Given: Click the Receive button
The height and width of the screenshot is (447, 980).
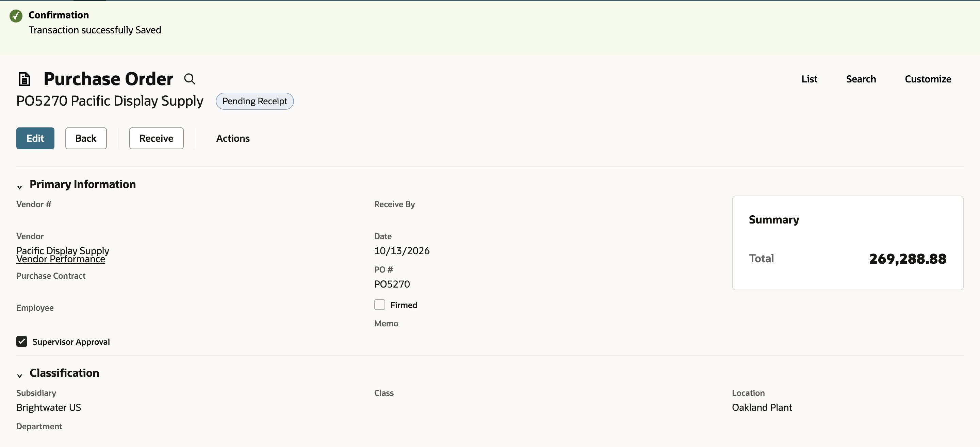Looking at the screenshot, I should coord(157,138).
